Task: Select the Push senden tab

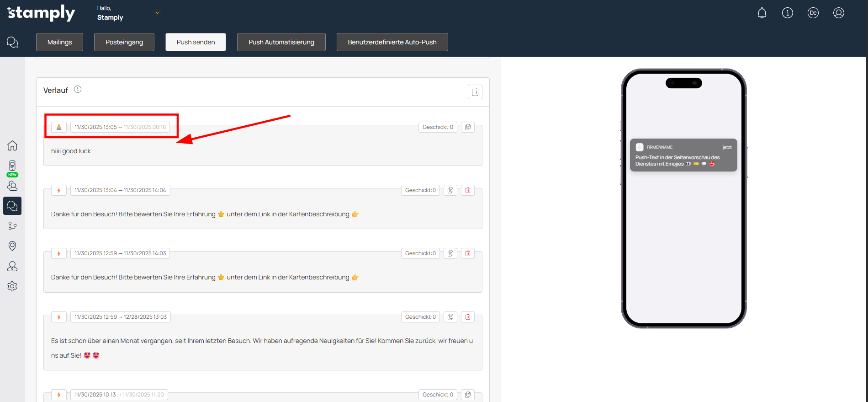Action: (196, 42)
